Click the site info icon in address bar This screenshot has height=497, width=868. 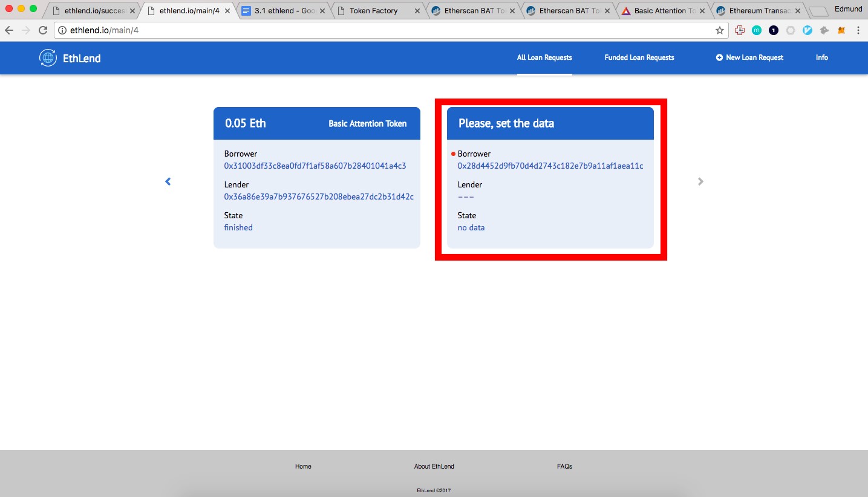[x=62, y=30]
